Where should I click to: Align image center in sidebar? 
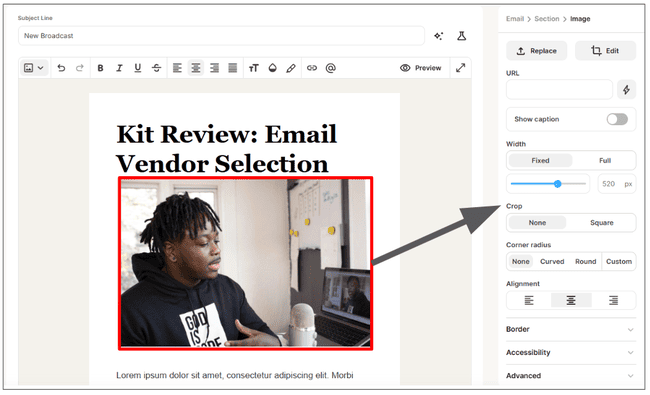pos(571,300)
